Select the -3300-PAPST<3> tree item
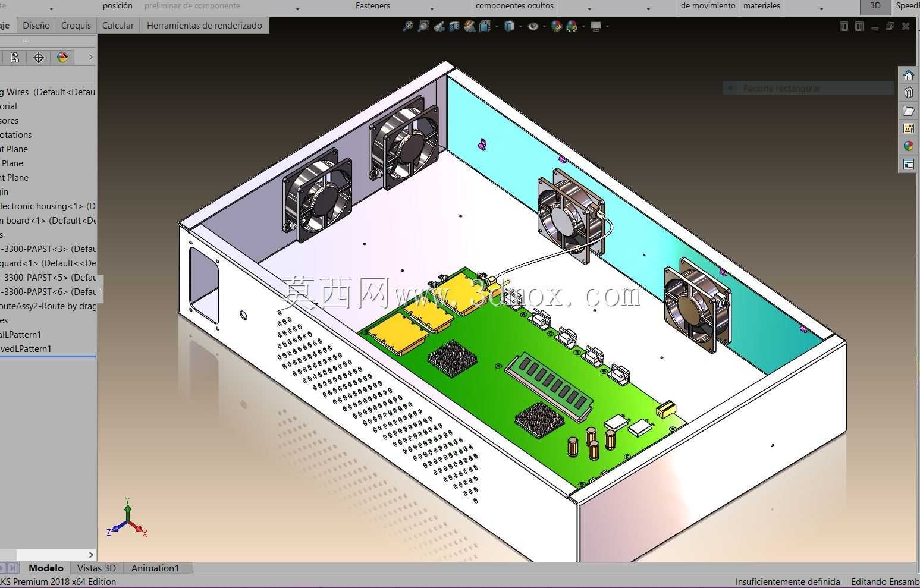 pos(48,249)
